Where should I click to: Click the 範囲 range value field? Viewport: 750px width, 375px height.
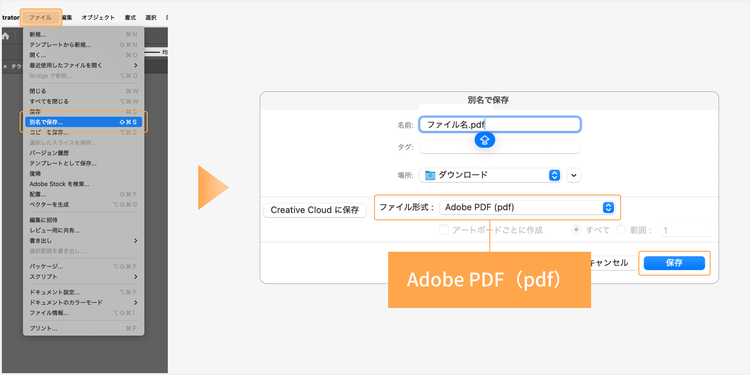[686, 230]
